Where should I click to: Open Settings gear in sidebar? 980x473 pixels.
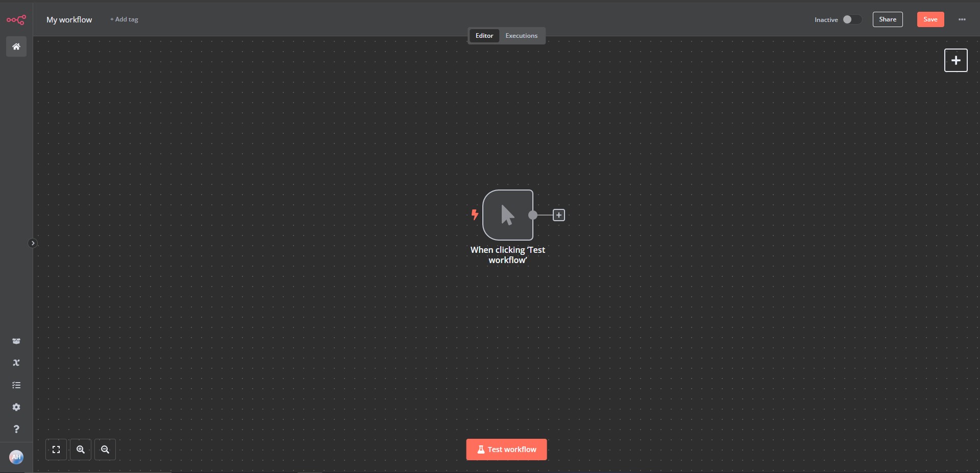(16, 407)
